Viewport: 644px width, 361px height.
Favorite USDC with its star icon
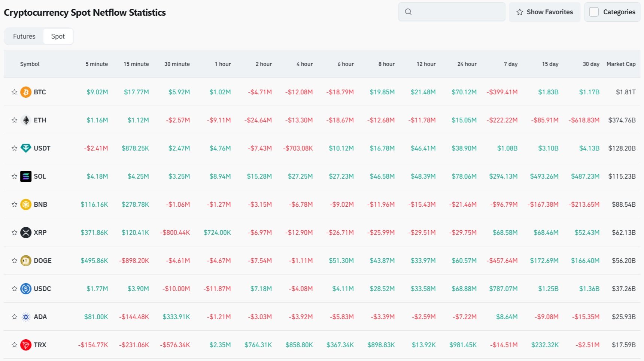point(14,289)
